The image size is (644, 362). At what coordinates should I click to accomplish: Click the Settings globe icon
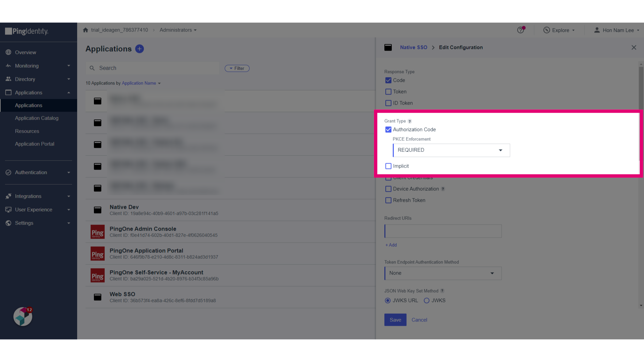(x=8, y=223)
